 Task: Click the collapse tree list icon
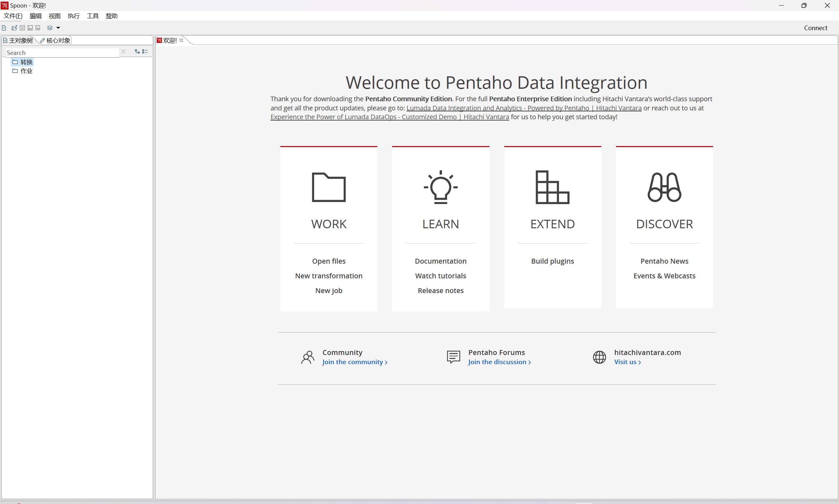tap(145, 52)
